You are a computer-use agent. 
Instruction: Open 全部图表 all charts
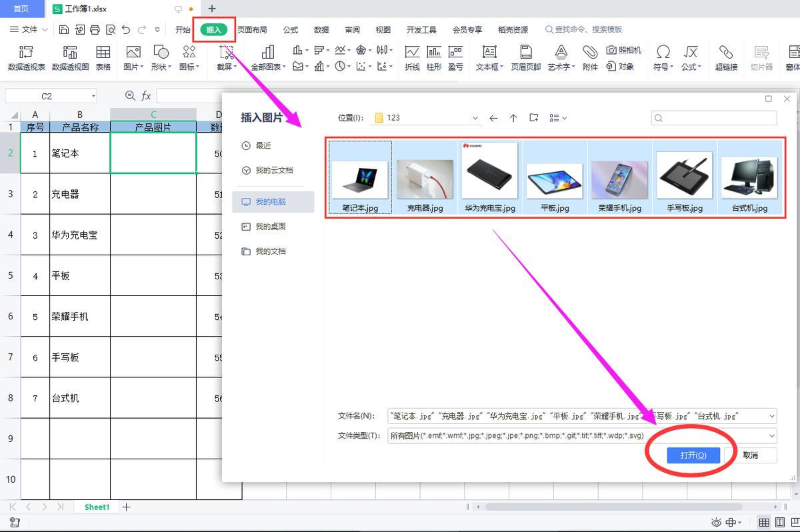[268, 59]
